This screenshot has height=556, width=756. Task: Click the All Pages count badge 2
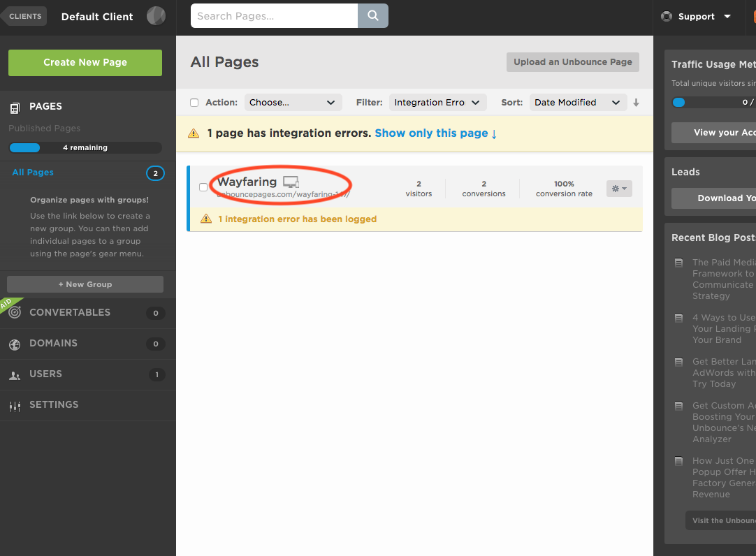(155, 173)
